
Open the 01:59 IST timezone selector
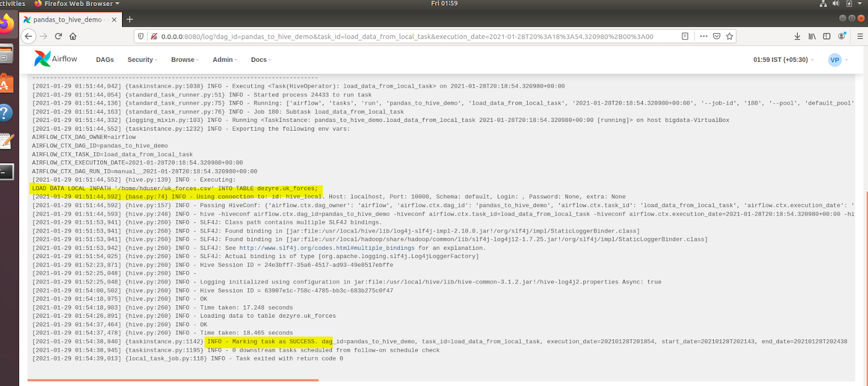click(783, 60)
